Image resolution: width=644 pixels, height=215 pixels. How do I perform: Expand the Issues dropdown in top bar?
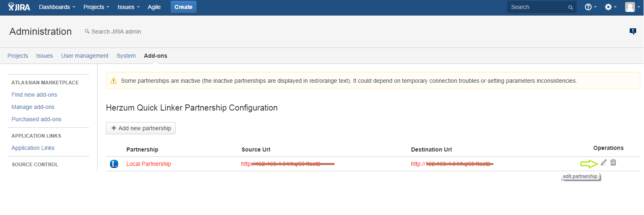(x=128, y=7)
